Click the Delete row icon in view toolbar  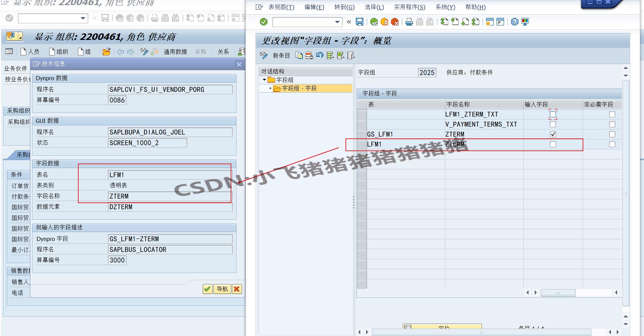(310, 55)
